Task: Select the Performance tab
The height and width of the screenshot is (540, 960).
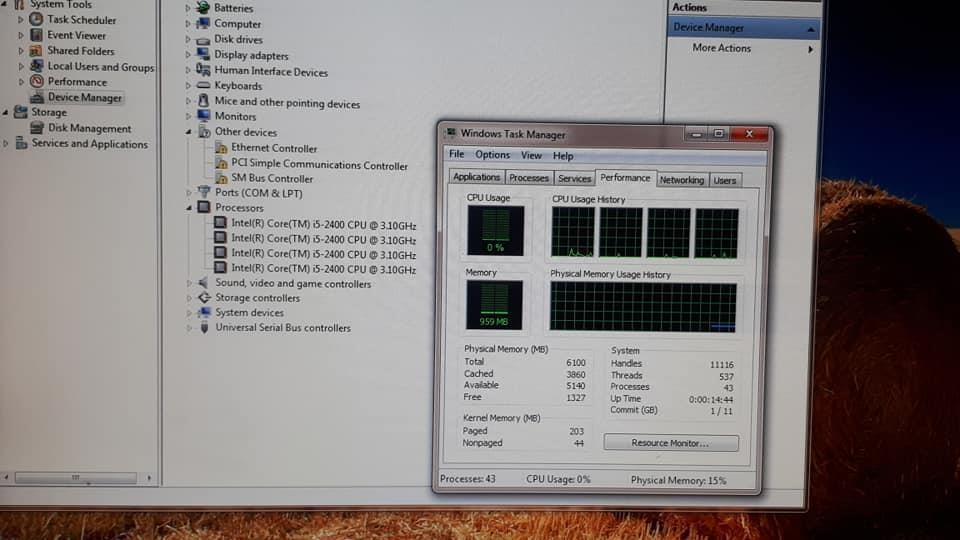Action: (625, 178)
